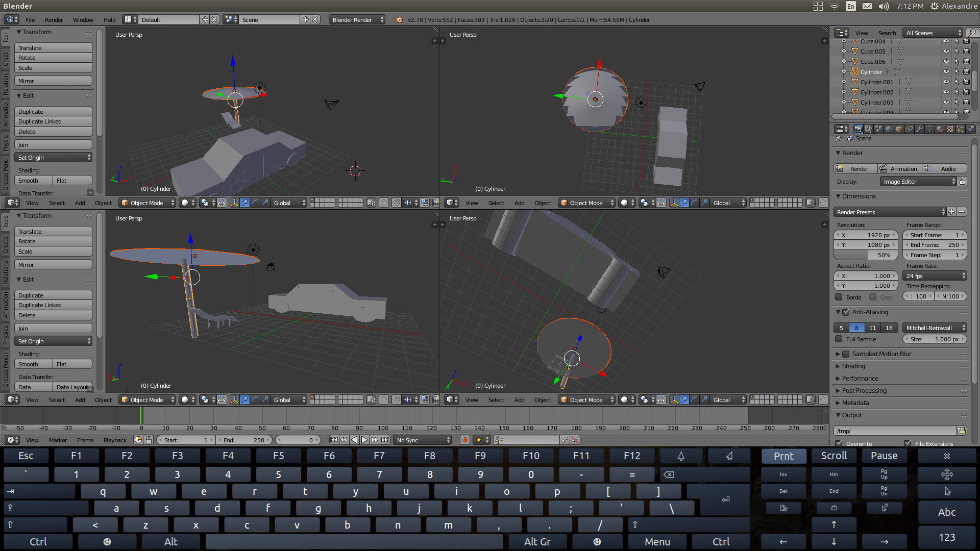Open the Material properties sphere icon
980x551 pixels.
[939, 129]
